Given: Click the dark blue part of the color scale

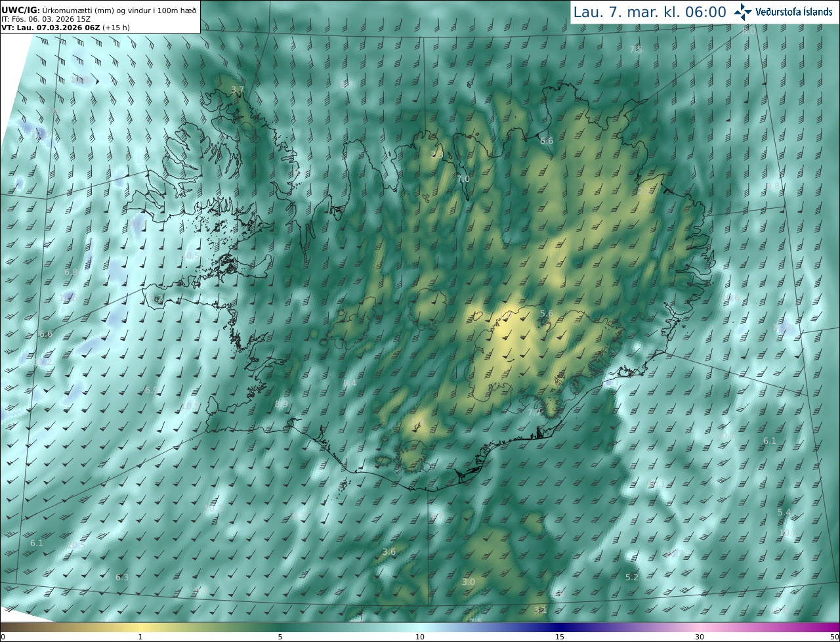Looking at the screenshot, I should click(560, 627).
